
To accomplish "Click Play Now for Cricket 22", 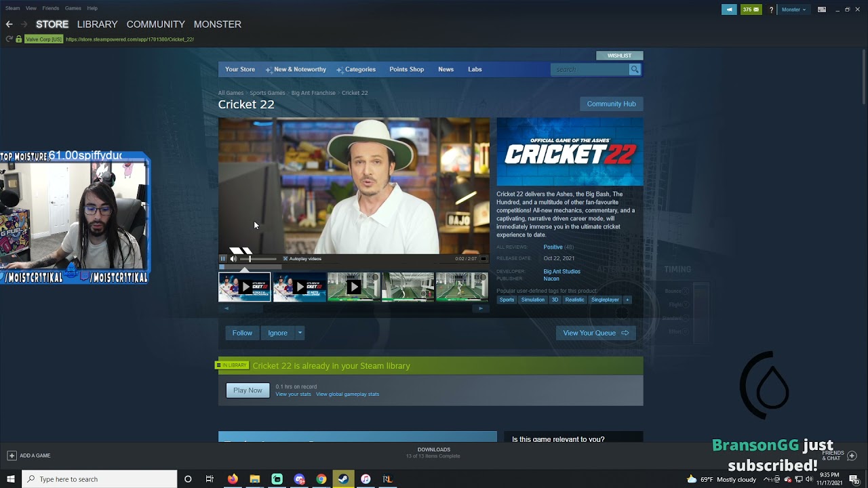I will 248,390.
